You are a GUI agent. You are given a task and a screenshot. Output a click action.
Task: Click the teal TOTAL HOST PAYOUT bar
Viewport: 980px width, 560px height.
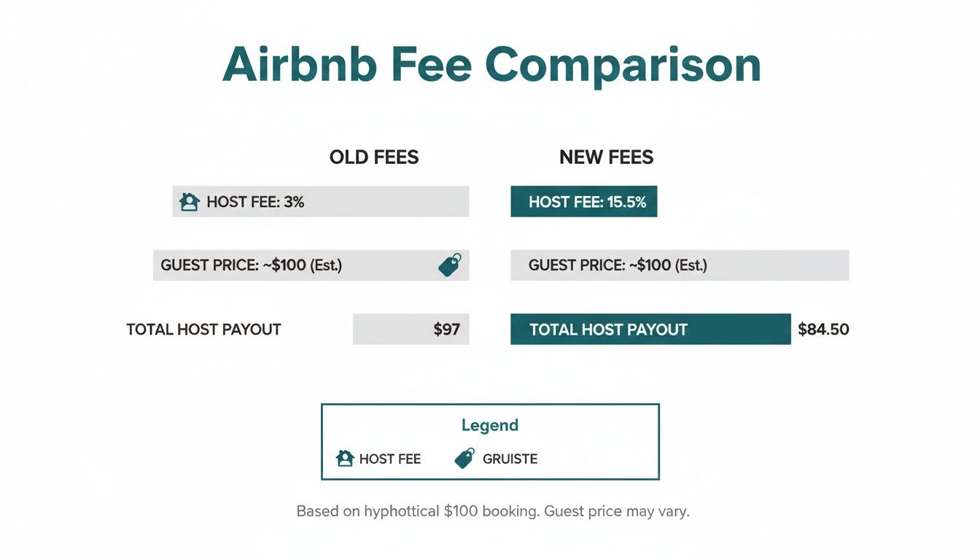pyautogui.click(x=650, y=330)
